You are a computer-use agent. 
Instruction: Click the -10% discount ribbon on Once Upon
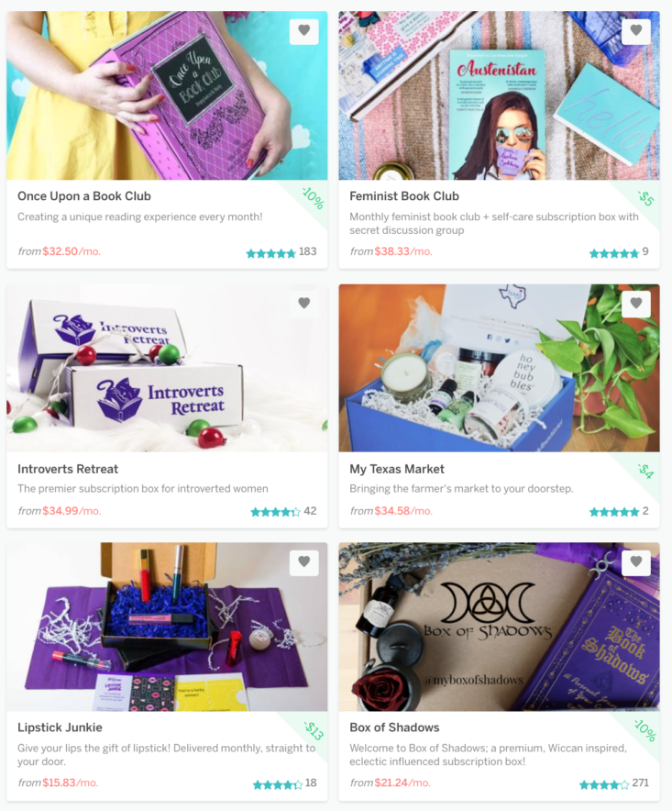313,198
